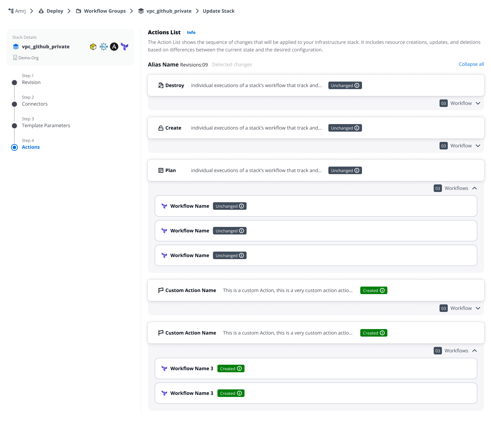This screenshot has width=491, height=448.
Task: Select the Step 4 Actions radio indicator
Action: click(14, 147)
